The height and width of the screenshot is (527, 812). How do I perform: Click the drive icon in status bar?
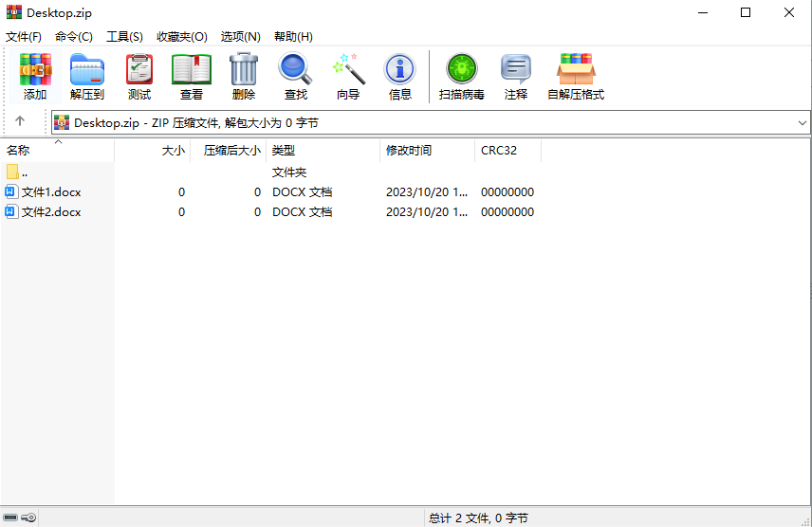10,518
